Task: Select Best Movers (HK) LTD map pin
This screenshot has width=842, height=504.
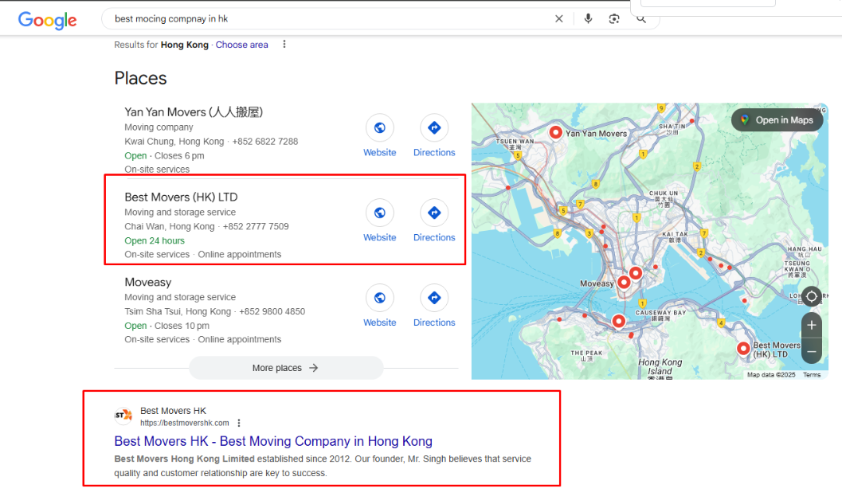Action: point(743,349)
